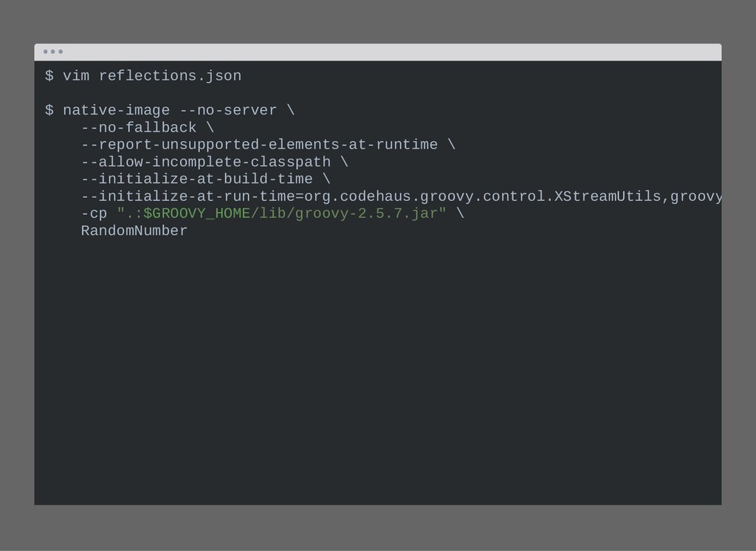The image size is (756, 551).
Task: Click the '--initialize-at-run-time=org.codehaus...' line
Action: point(401,196)
